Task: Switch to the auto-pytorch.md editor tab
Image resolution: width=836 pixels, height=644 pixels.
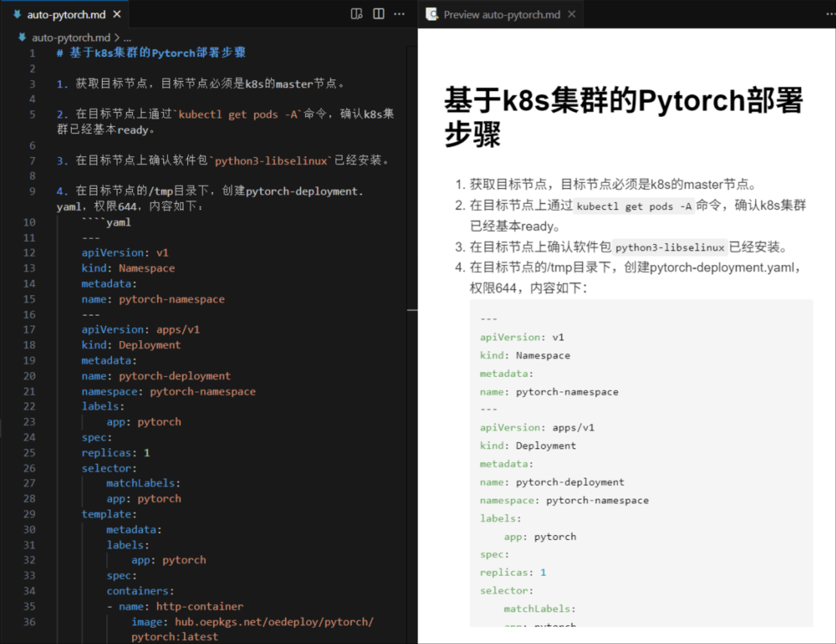Action: (x=66, y=14)
